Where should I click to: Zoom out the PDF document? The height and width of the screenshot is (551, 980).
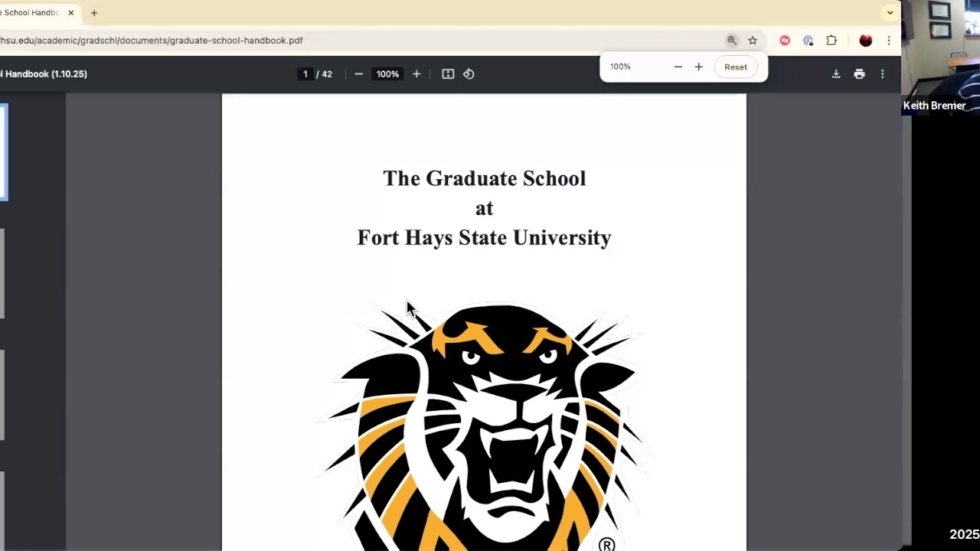click(358, 74)
